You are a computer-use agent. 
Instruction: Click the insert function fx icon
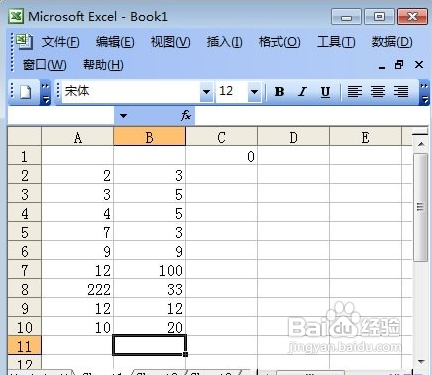pyautogui.click(x=186, y=116)
